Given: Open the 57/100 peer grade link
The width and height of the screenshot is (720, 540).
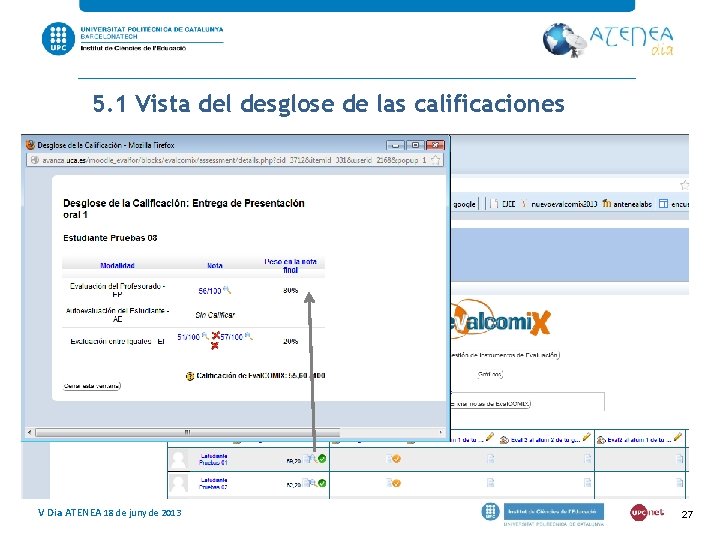Looking at the screenshot, I should pos(231,337).
